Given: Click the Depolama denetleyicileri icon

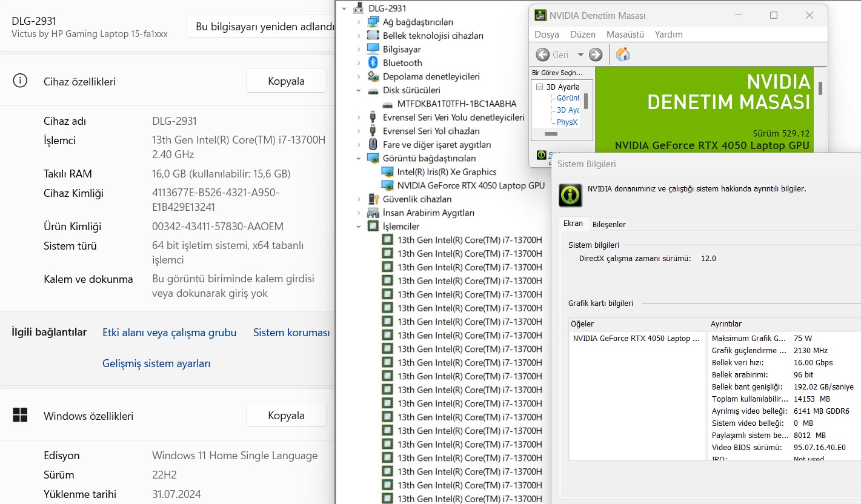Looking at the screenshot, I should (373, 76).
